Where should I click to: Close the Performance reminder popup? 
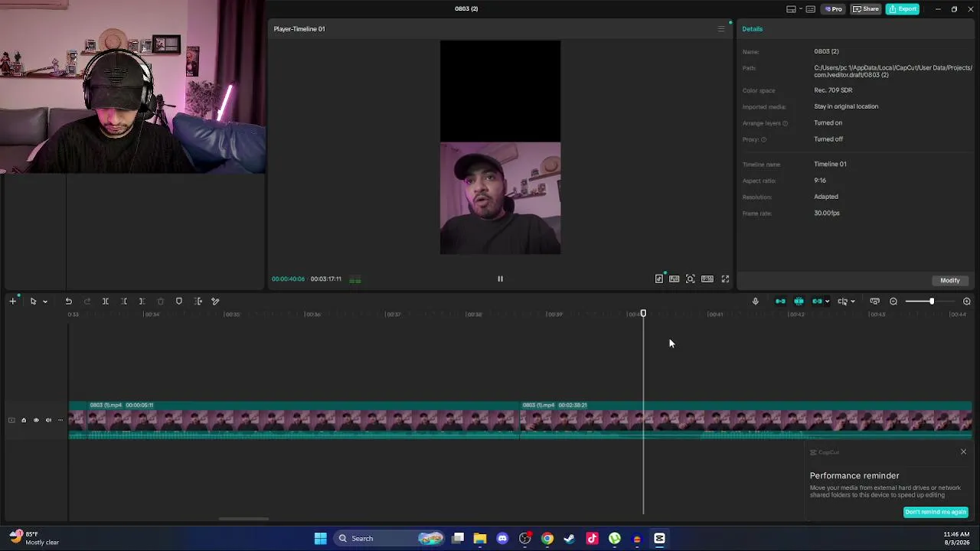point(963,452)
